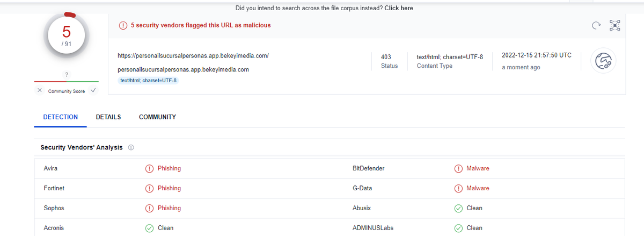Click the Acronis clean checkmark icon

149,228
